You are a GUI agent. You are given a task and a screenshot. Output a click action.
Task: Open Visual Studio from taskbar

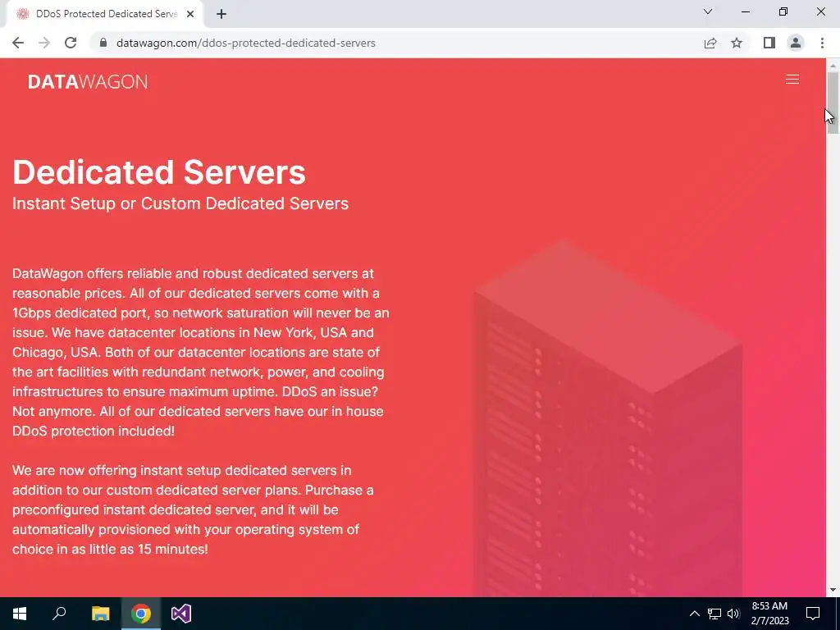pyautogui.click(x=181, y=614)
